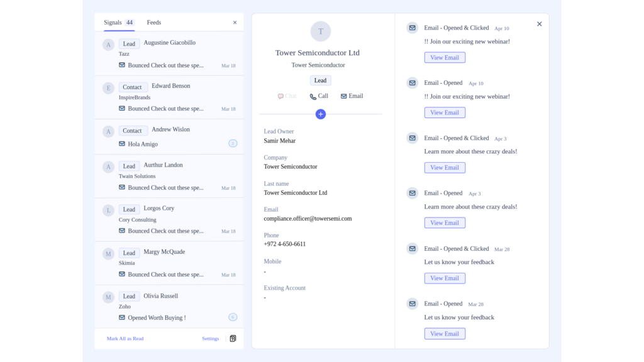Image resolution: width=644 pixels, height=362 pixels.
Task: Select Margy McQuade lead from the list
Action: click(x=164, y=252)
